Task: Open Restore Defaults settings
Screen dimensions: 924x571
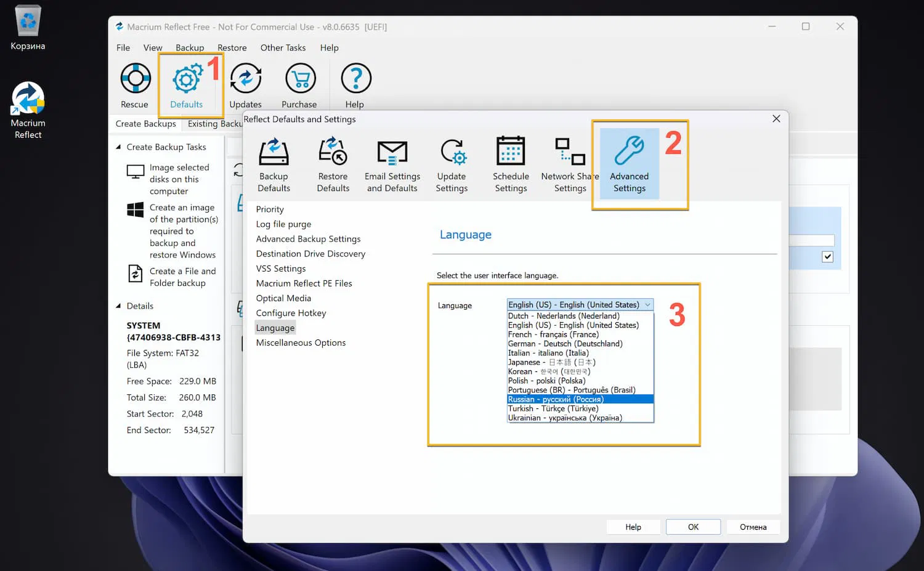Action: click(333, 164)
